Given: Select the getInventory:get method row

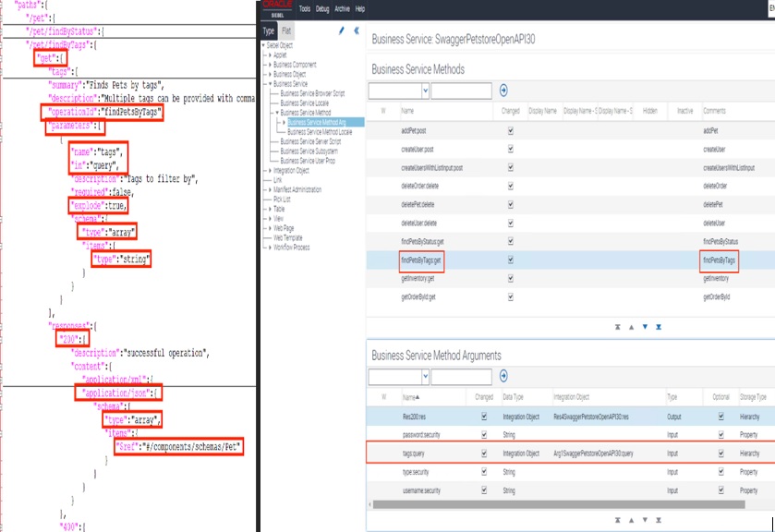Looking at the screenshot, I should point(570,278).
